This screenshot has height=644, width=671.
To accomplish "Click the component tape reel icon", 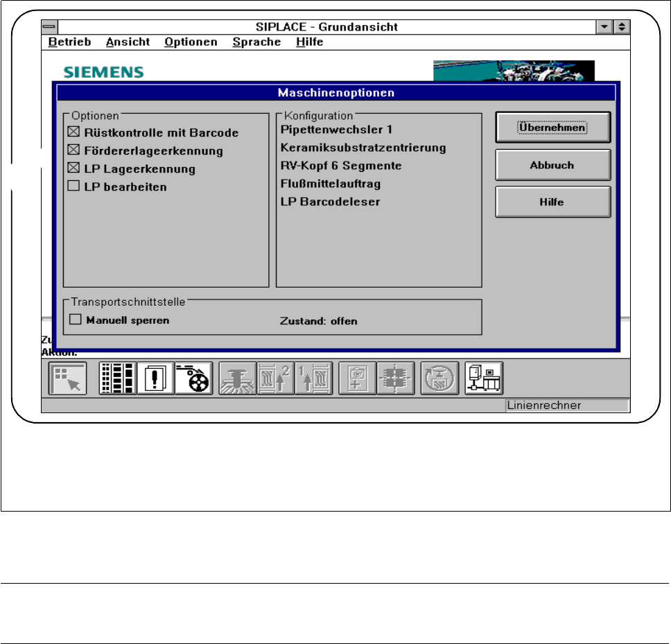I will (x=194, y=378).
